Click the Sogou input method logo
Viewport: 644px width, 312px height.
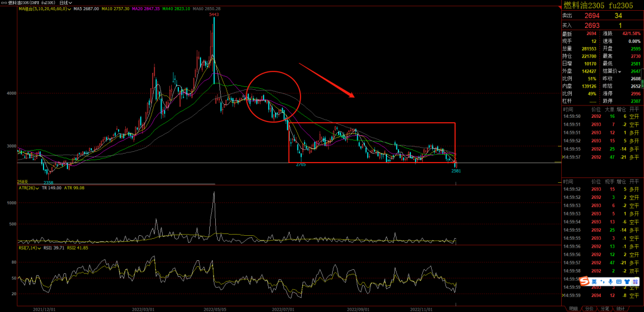click(585, 282)
